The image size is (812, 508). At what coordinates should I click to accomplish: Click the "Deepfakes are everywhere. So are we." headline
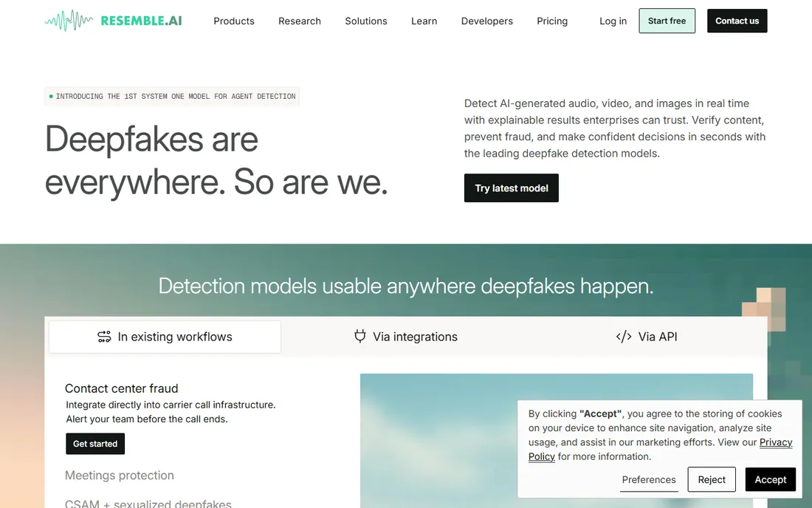[216, 160]
